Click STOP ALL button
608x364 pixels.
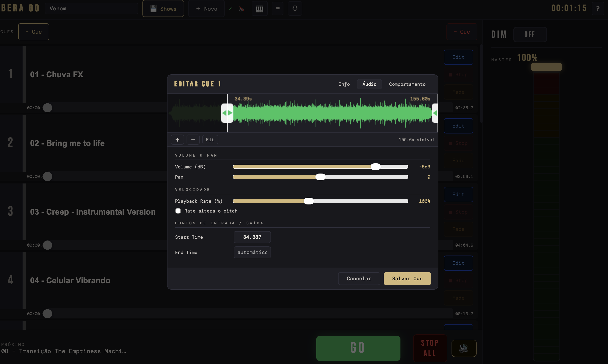[430, 348]
